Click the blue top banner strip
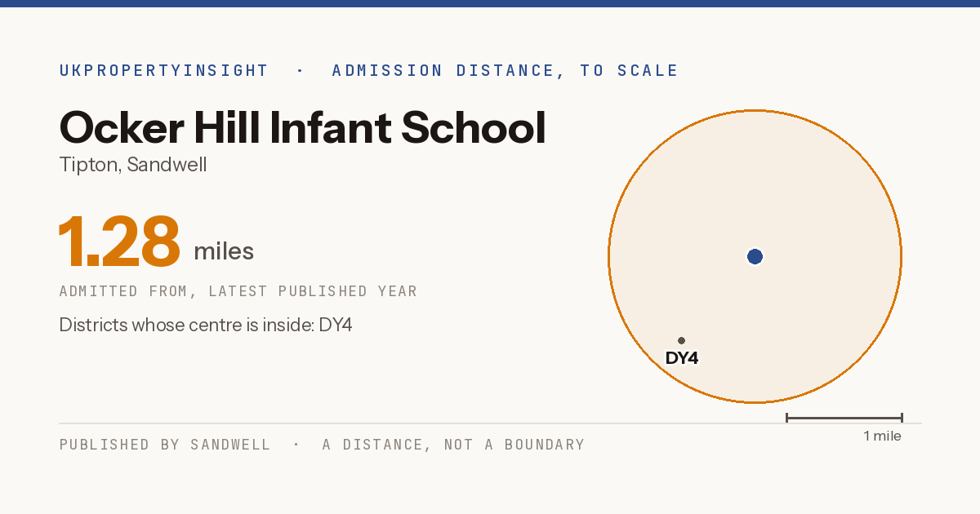Screen dimensions: 980x514 tap(490, 3)
